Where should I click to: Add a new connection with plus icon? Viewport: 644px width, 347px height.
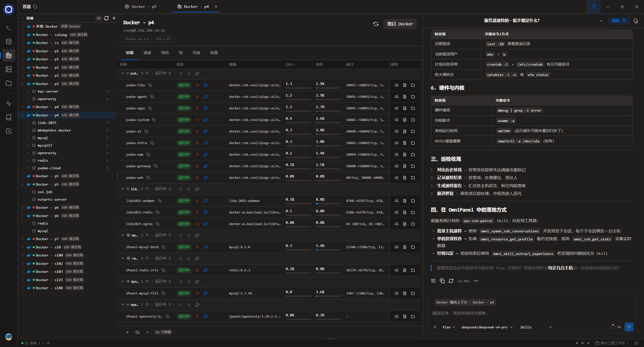(x=114, y=18)
